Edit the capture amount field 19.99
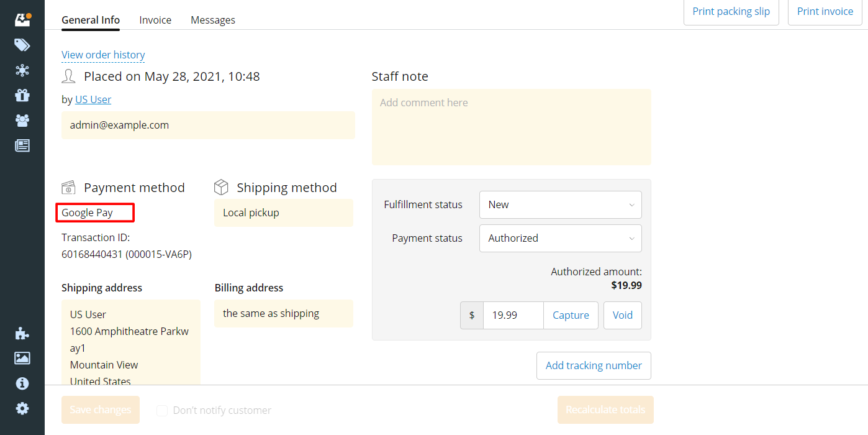 (x=513, y=315)
